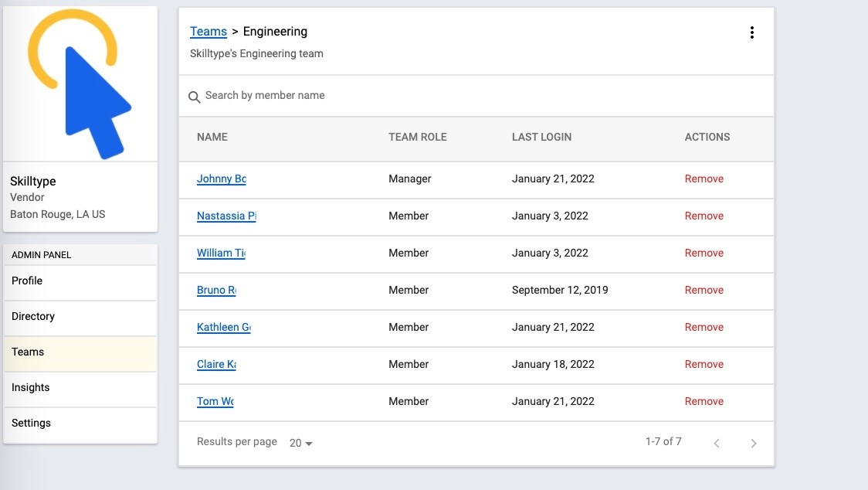Open Directory in admin panel
868x490 pixels.
pyautogui.click(x=80, y=317)
